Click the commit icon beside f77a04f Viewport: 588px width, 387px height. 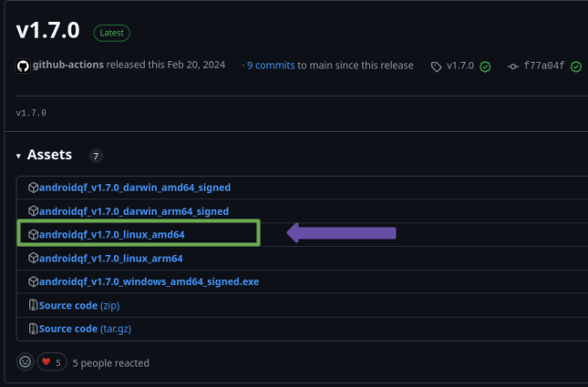(513, 66)
